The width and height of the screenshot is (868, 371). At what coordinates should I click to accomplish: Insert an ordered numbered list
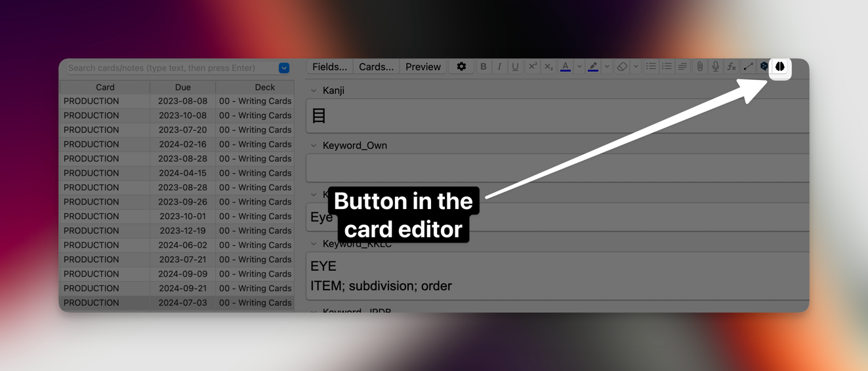(667, 67)
